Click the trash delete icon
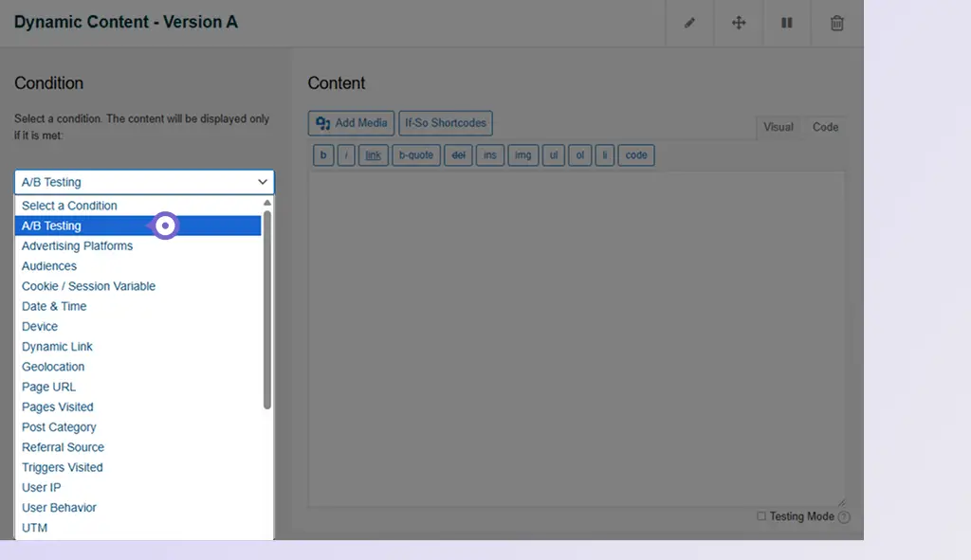 click(x=836, y=23)
